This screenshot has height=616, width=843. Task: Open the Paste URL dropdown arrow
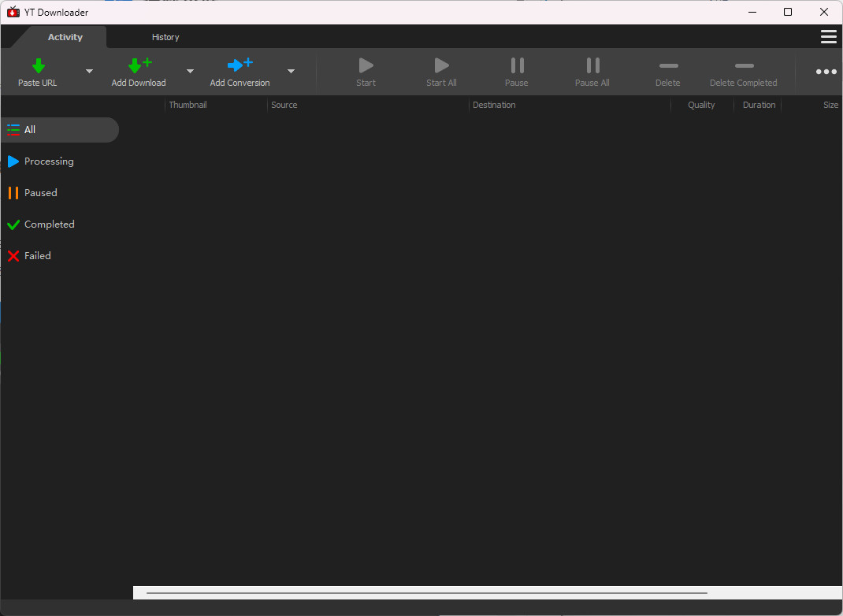coord(89,71)
